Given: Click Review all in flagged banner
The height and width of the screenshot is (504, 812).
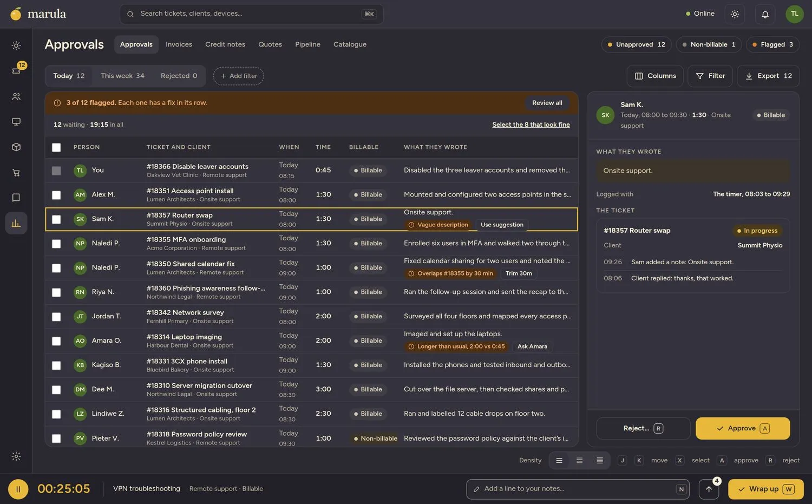Looking at the screenshot, I should [x=547, y=103].
